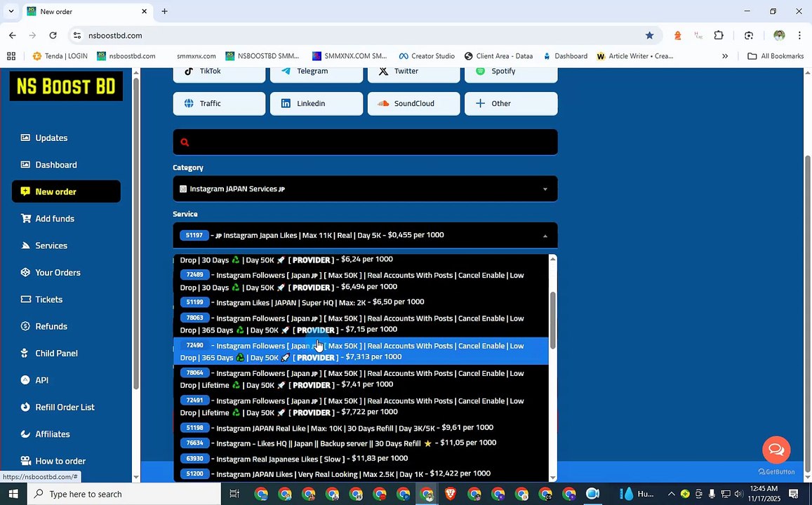
Task: Choose service 78064 Lifetime $7,41
Action: 361,379
